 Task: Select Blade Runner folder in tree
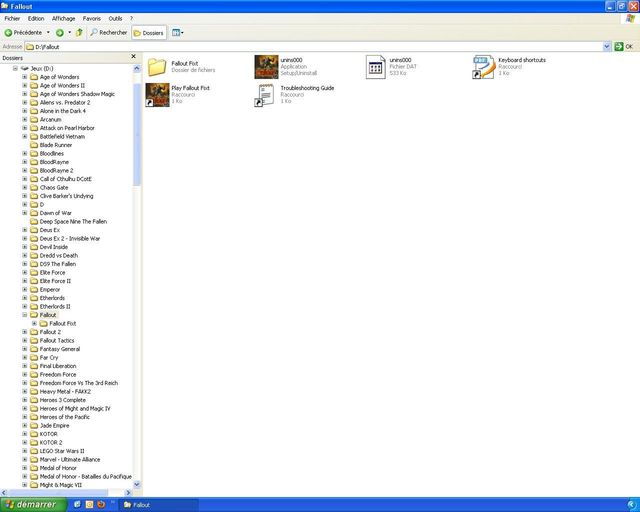56,145
